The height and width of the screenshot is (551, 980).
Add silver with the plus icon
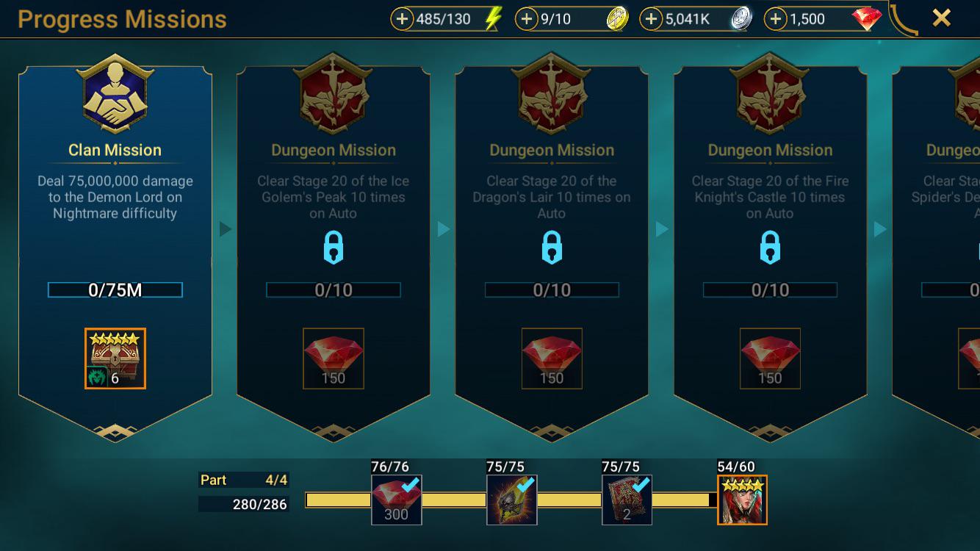click(651, 19)
